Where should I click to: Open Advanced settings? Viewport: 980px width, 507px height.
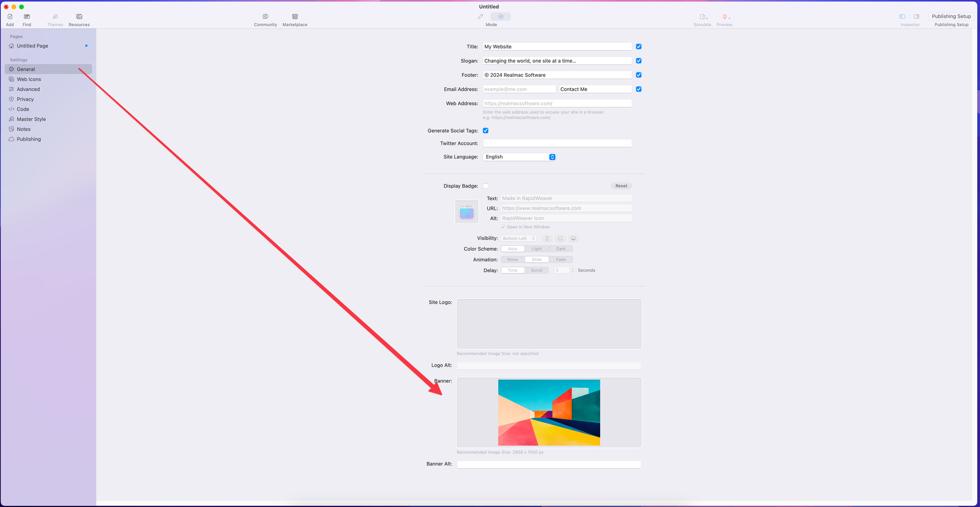pos(48,89)
